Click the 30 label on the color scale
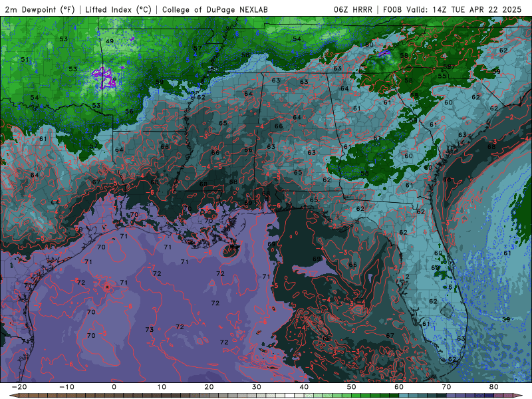 (x=257, y=387)
